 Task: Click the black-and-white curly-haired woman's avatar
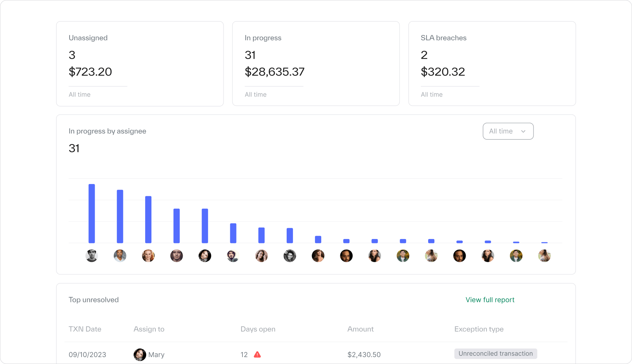pos(290,256)
